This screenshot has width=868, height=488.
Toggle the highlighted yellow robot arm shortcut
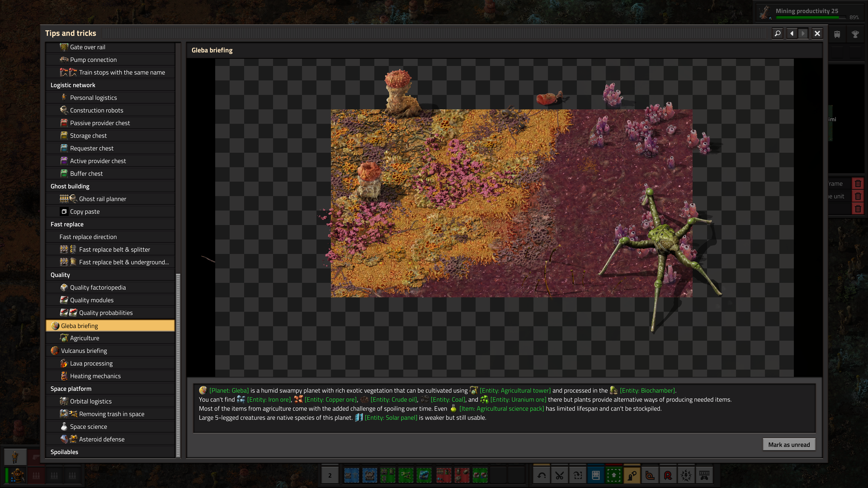pos(632,475)
